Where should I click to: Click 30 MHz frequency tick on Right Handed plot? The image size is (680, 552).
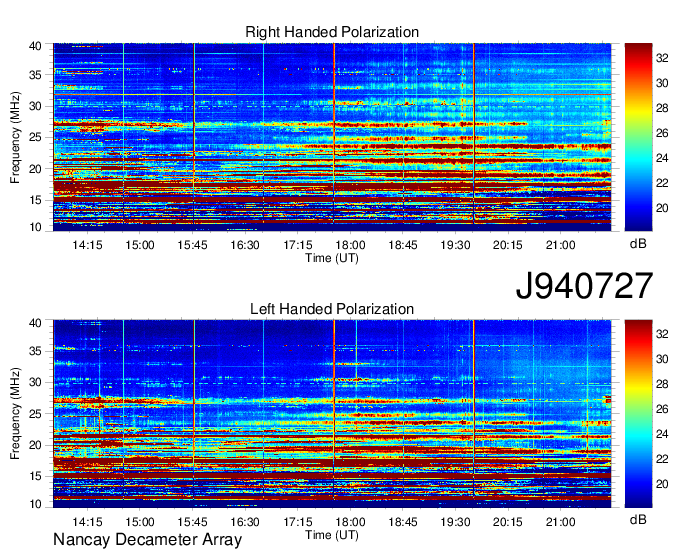[36, 106]
